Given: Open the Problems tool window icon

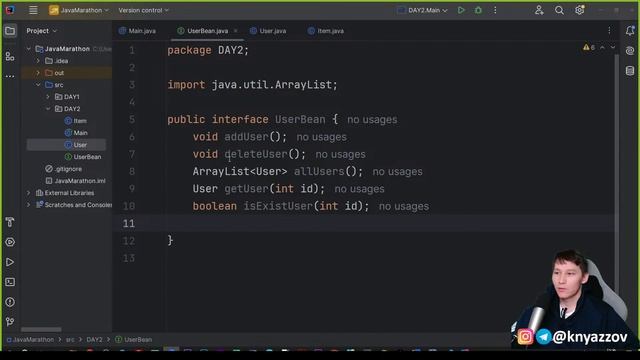Looking at the screenshot, I should 10,302.
